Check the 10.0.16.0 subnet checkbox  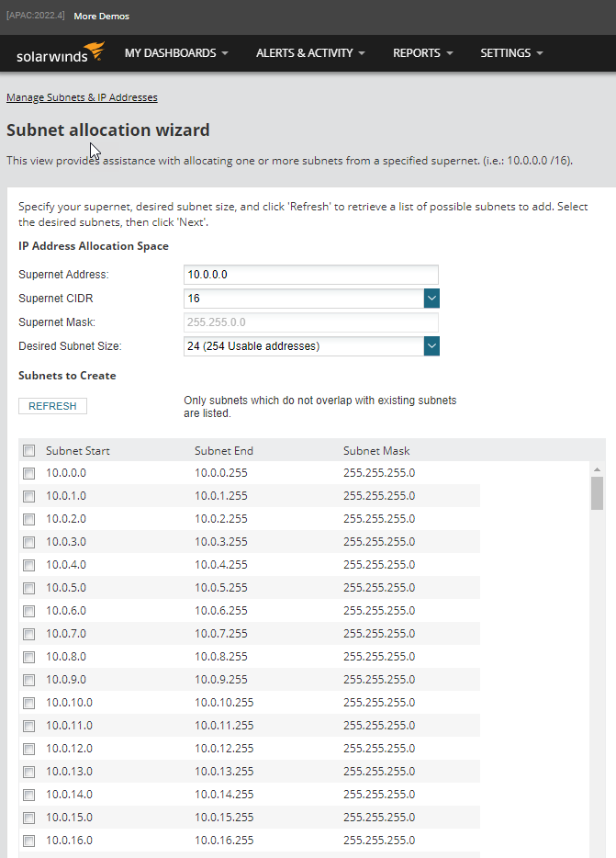pos(29,841)
